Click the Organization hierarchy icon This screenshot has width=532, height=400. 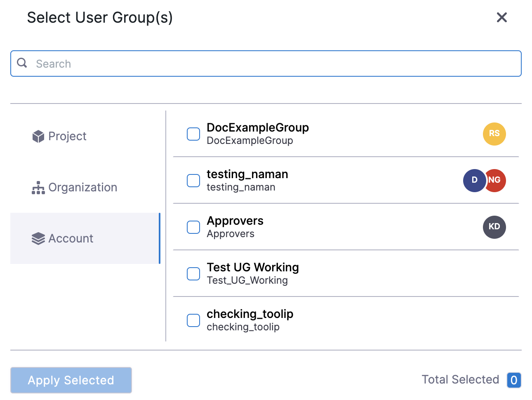click(x=38, y=188)
